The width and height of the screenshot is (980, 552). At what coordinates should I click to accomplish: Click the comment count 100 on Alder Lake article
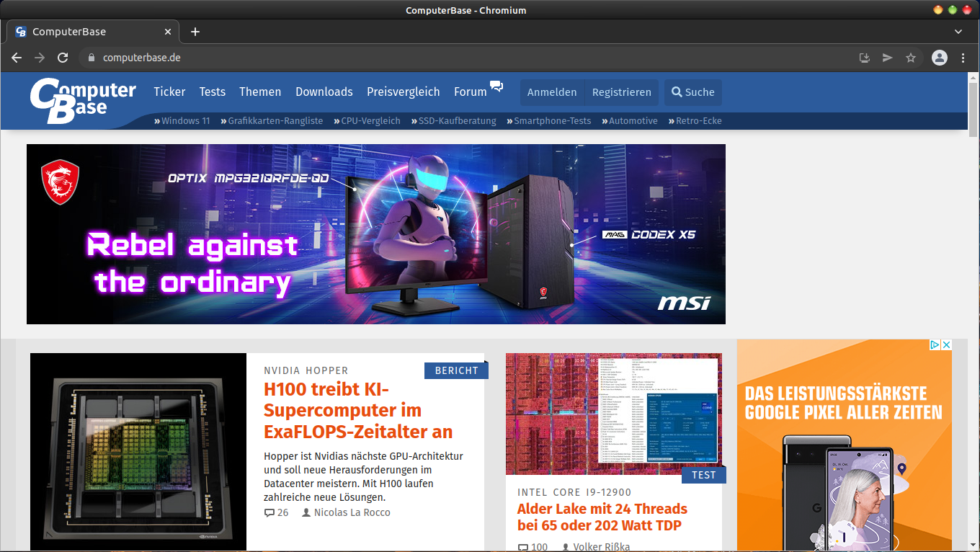(x=533, y=547)
